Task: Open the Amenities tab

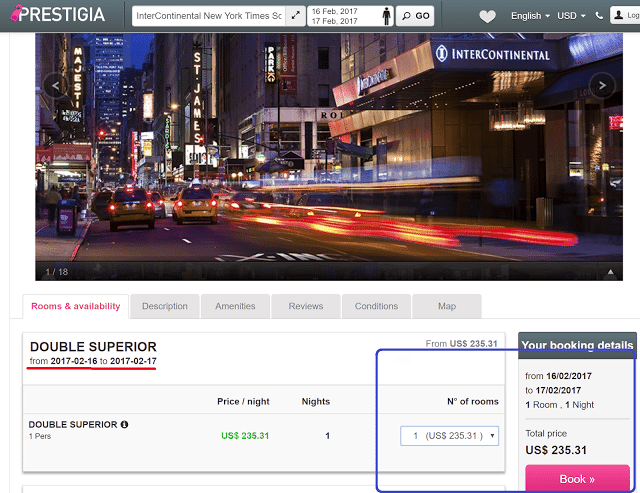Action: pyautogui.click(x=235, y=306)
